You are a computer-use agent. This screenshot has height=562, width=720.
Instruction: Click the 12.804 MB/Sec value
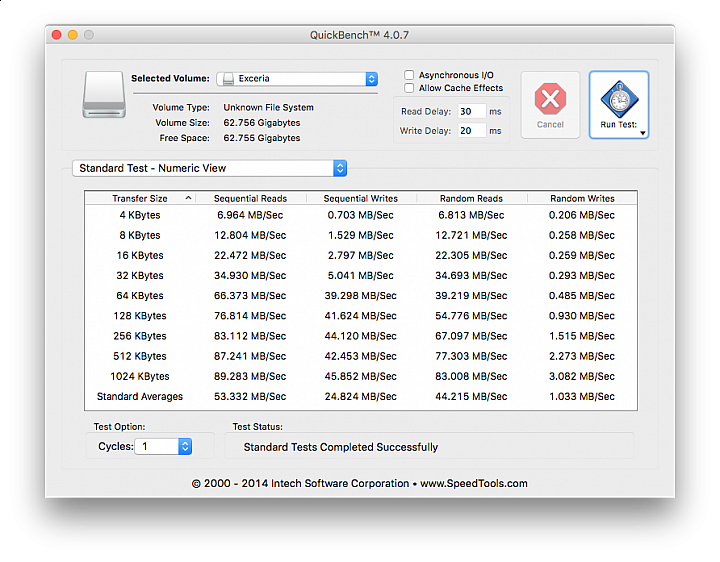pyautogui.click(x=250, y=235)
